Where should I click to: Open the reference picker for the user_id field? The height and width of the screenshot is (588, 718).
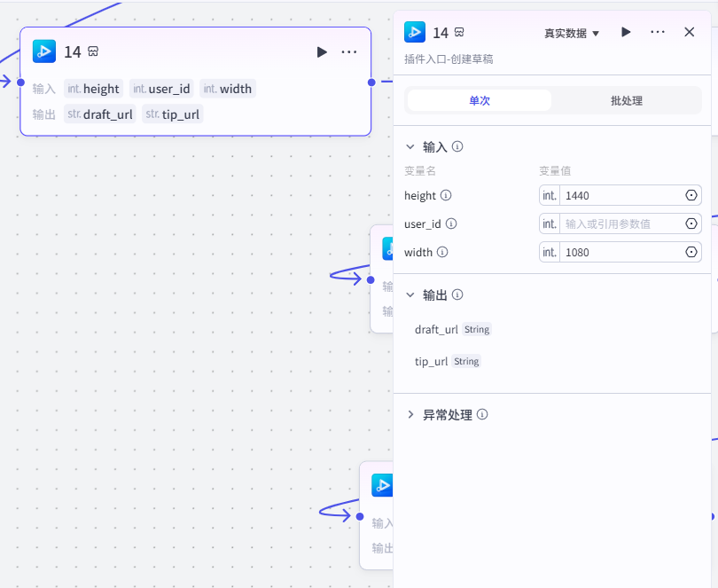(x=691, y=223)
